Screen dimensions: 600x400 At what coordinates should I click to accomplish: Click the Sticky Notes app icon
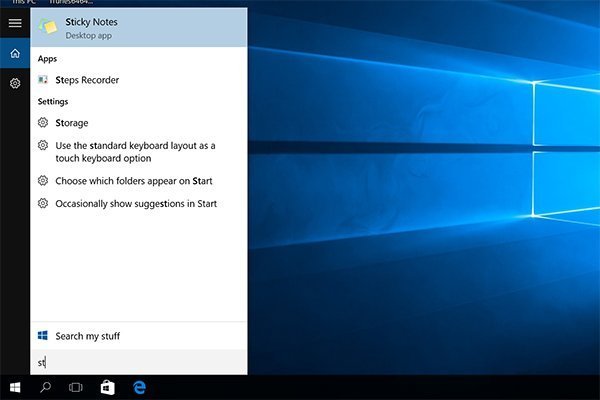[x=48, y=27]
